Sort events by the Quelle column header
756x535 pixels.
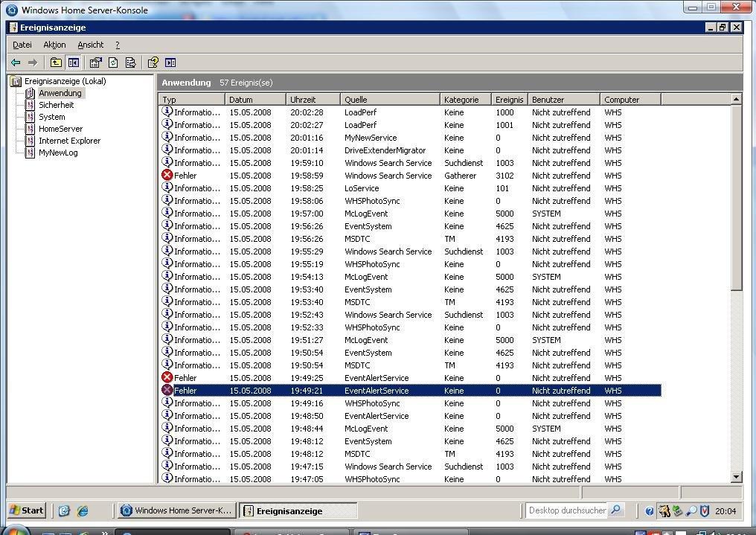coord(390,99)
